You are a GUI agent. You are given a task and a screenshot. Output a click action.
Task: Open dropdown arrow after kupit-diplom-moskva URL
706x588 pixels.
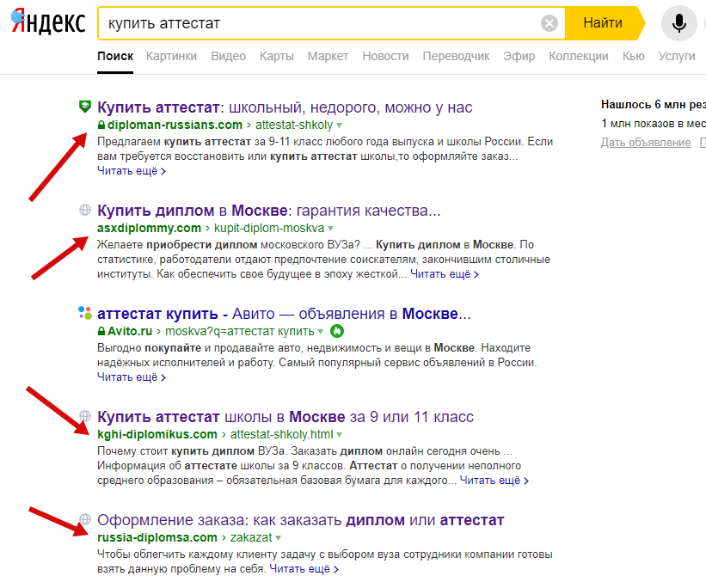pyautogui.click(x=331, y=229)
